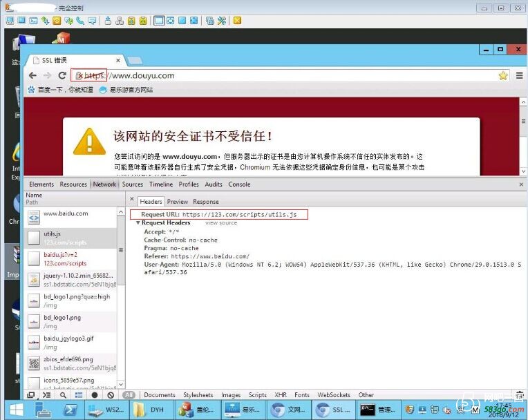
Task: Select the jquery-1.10.2.min request row
Action: (70, 280)
